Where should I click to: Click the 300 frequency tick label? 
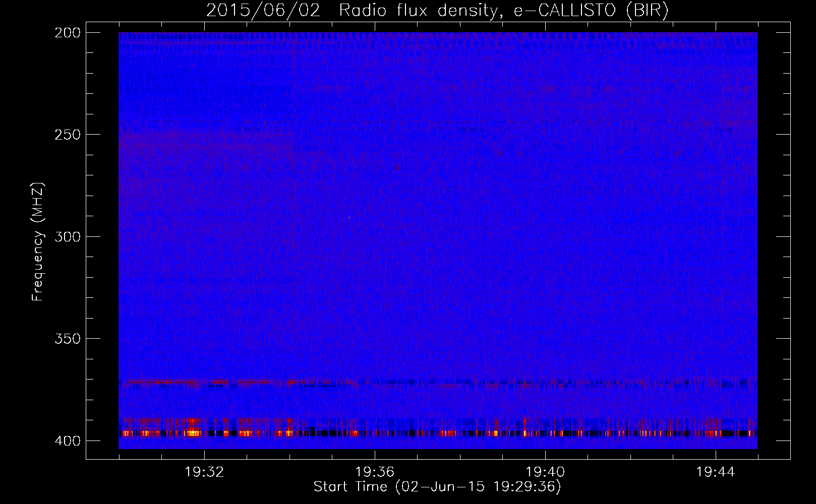click(x=67, y=236)
